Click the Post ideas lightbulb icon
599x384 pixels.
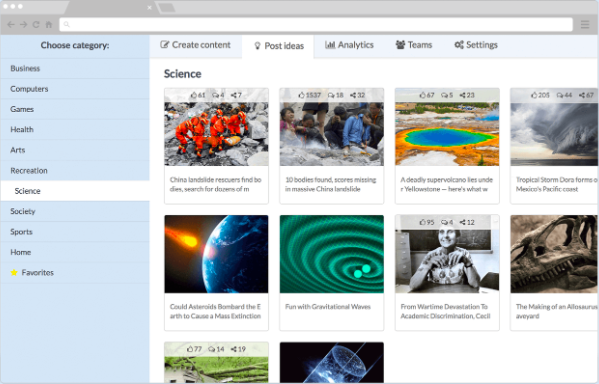pos(257,46)
